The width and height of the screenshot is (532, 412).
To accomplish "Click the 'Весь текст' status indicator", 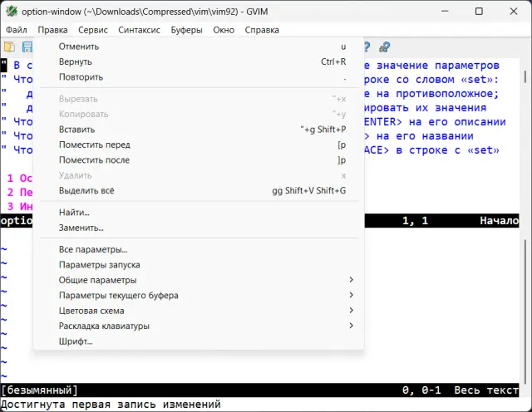I will tap(486, 390).
